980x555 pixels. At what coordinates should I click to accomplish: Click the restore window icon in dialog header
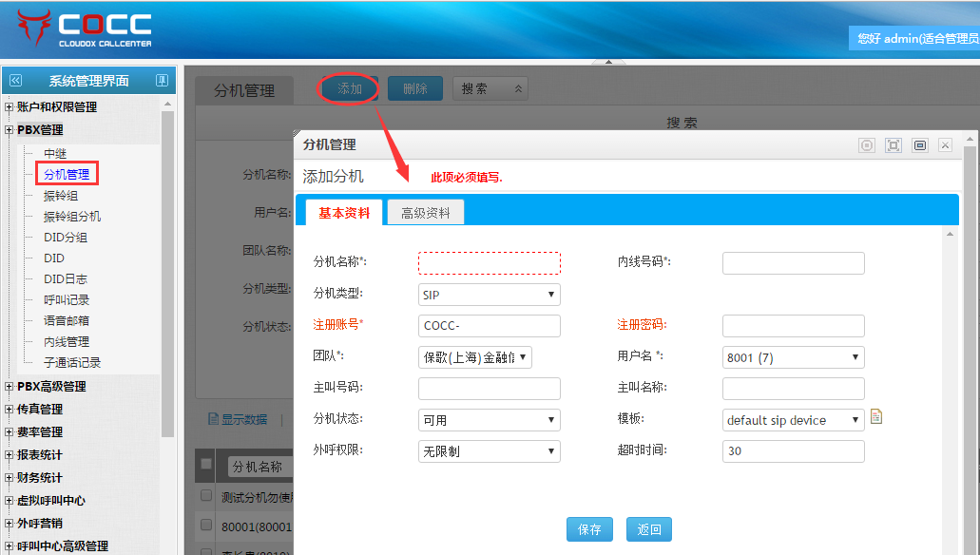point(919,145)
